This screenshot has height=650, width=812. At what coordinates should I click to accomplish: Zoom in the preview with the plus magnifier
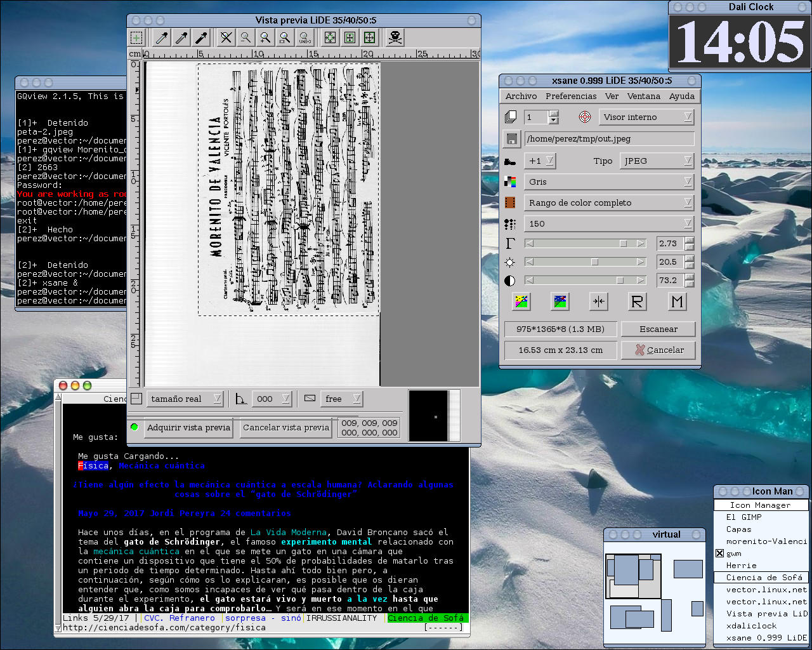click(265, 37)
